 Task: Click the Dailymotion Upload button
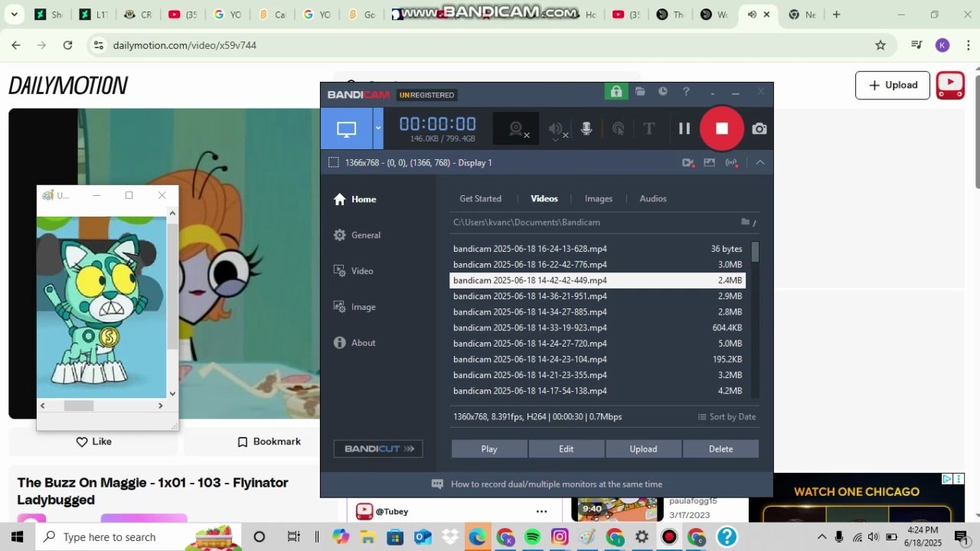click(x=893, y=85)
